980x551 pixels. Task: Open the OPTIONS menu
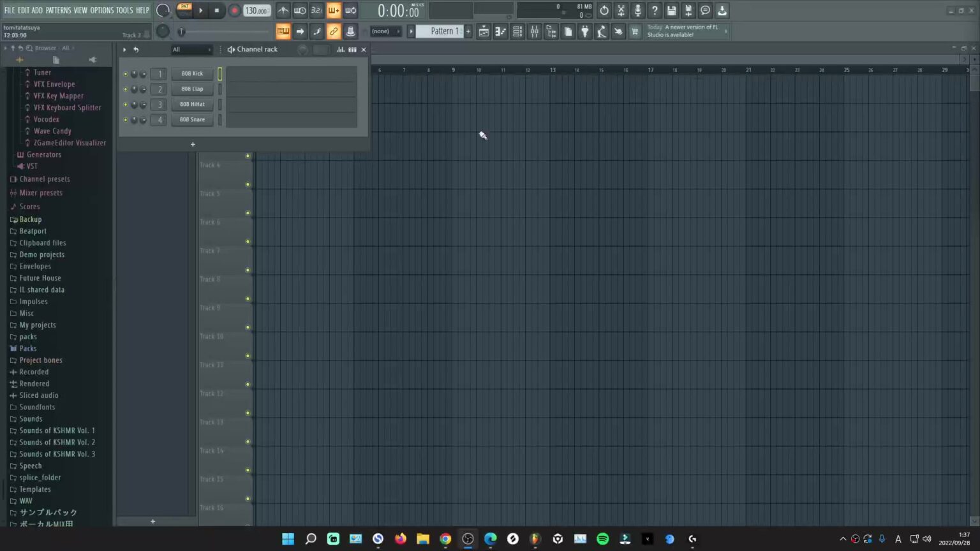[x=101, y=10]
